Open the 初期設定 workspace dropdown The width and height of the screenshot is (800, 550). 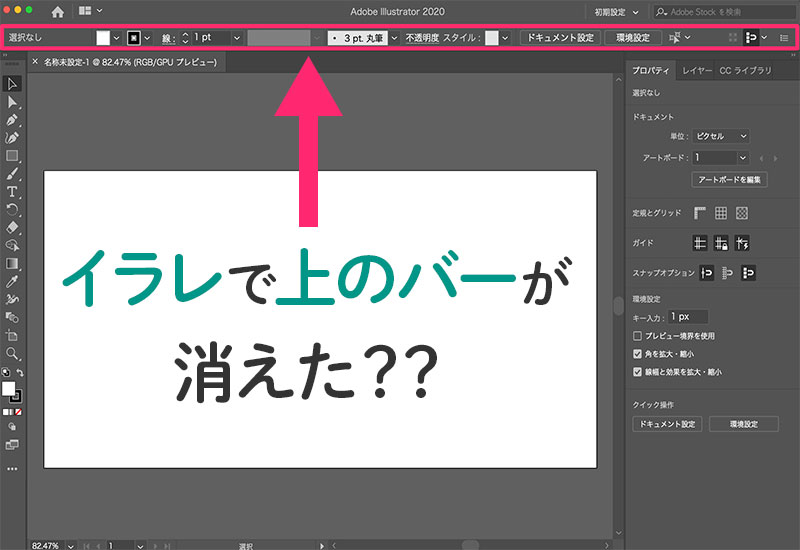[x=616, y=12]
